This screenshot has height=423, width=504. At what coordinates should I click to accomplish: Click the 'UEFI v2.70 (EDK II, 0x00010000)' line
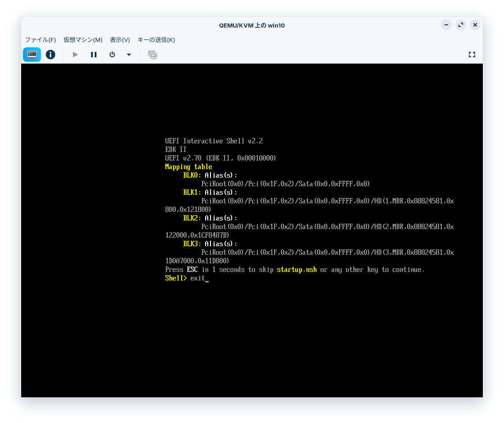tap(220, 158)
